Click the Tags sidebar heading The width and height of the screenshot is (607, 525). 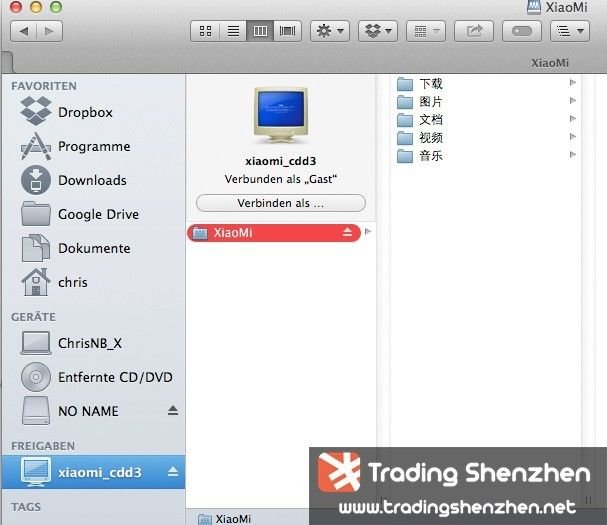[26, 507]
